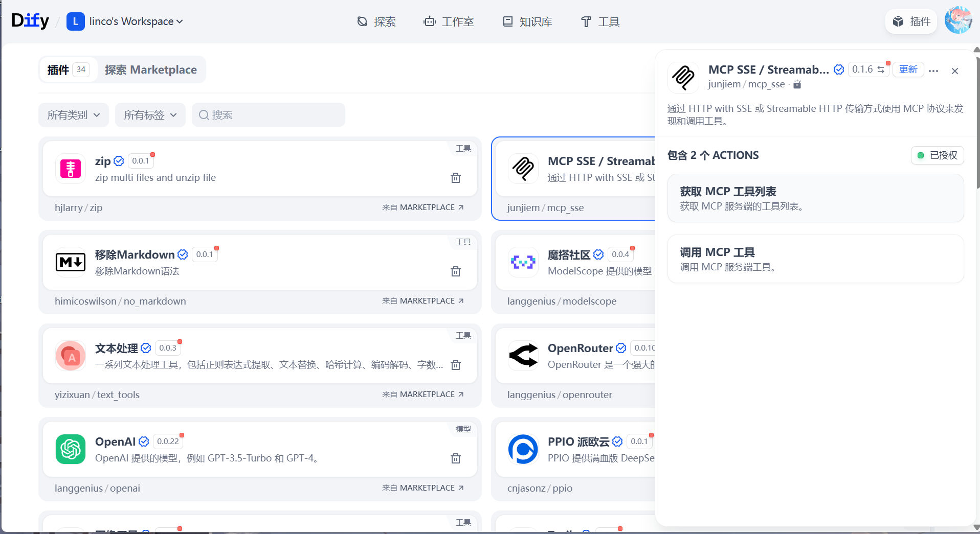The image size is (980, 534).
Task: Click OpenAI version 0.0.22 tag
Action: pos(168,442)
